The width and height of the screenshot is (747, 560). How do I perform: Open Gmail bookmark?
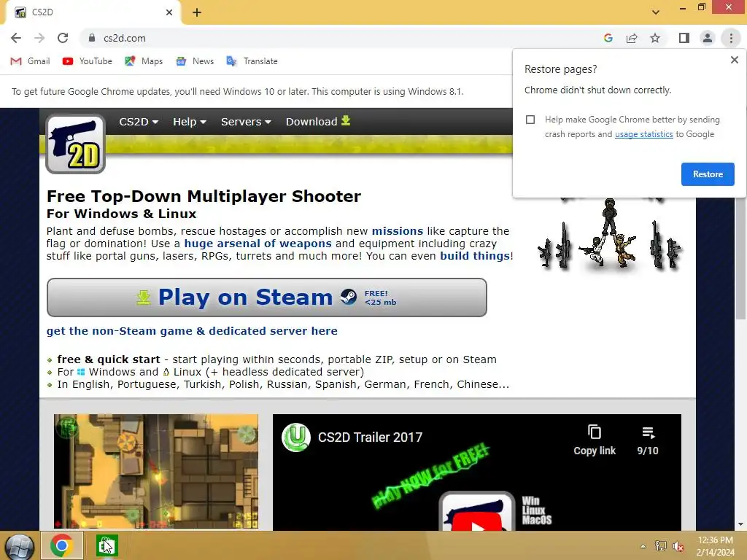pyautogui.click(x=30, y=61)
